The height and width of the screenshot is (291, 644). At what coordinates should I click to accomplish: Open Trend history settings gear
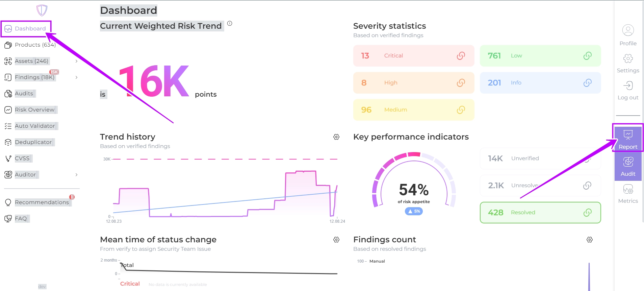coord(336,137)
